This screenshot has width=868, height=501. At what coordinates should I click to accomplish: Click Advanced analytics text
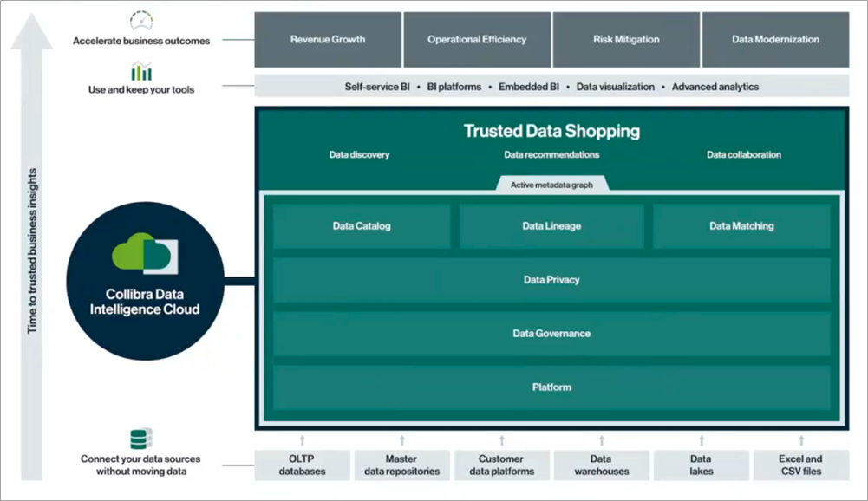(715, 87)
